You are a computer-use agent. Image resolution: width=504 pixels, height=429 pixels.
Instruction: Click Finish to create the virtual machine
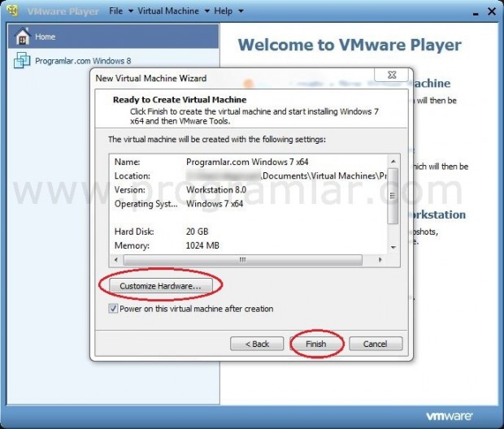[x=316, y=344]
